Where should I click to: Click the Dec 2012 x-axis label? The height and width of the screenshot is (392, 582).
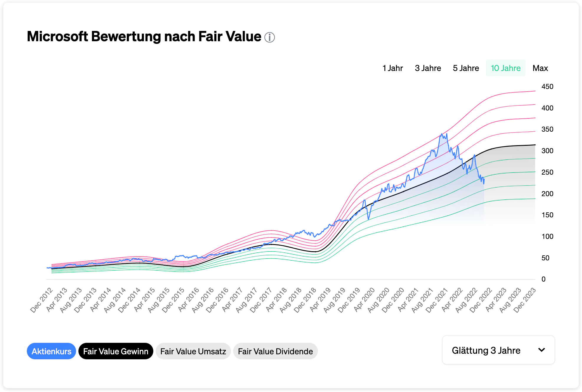(41, 300)
